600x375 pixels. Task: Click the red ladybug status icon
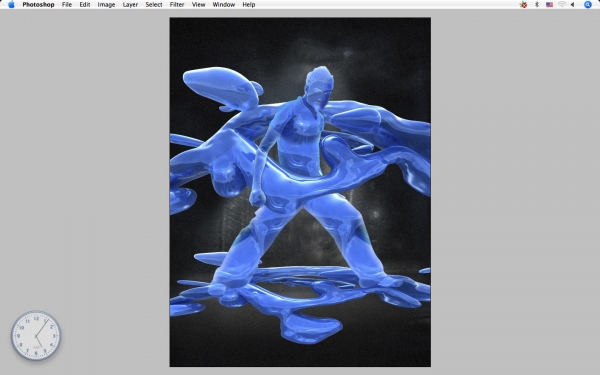[x=523, y=5]
